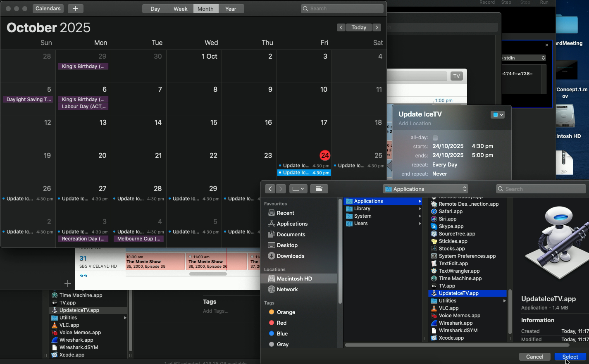This screenshot has height=364, width=589.
Task: Select TV.app in the file dialog list
Action: pyautogui.click(x=447, y=286)
